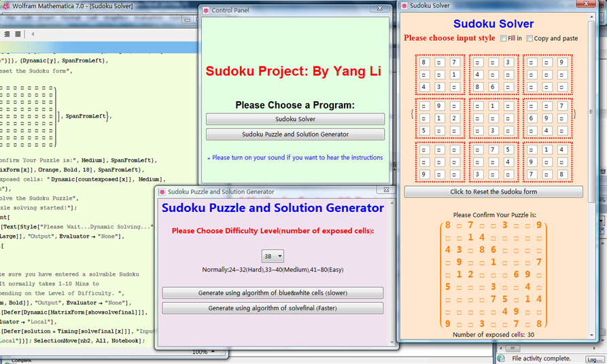Click the Mathematica icon in the main title bar
This screenshot has height=364, width=607.
pyautogui.click(x=6, y=6)
